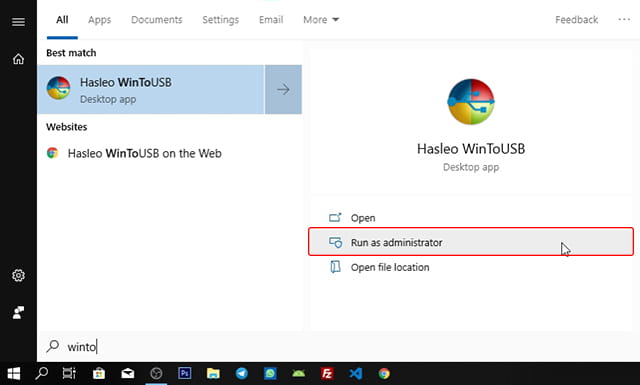This screenshot has height=385, width=640.
Task: Click the Hasleo WinToUSB icon in best match
Action: [x=58, y=88]
